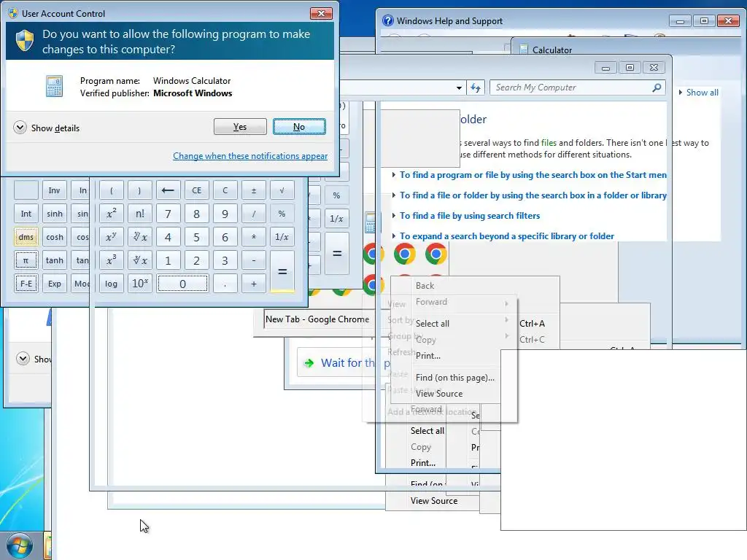The width and height of the screenshot is (747, 560).
Task: Expand Show all in the Help window
Action: pyautogui.click(x=698, y=93)
